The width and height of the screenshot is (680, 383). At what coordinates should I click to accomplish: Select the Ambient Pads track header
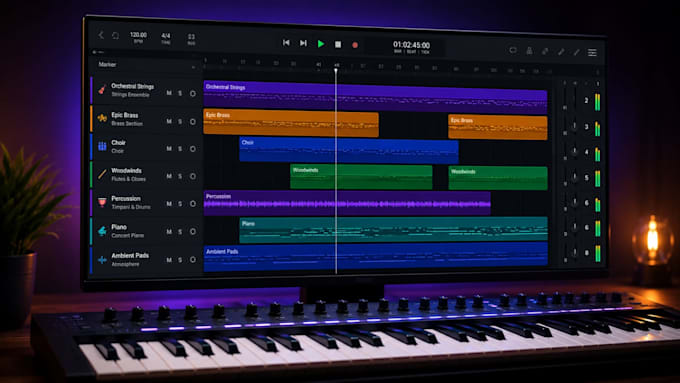146,259
